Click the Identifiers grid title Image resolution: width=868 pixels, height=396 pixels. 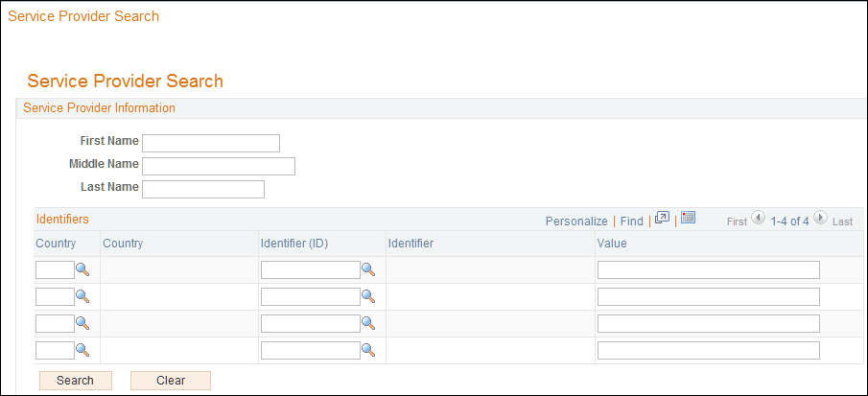point(62,219)
